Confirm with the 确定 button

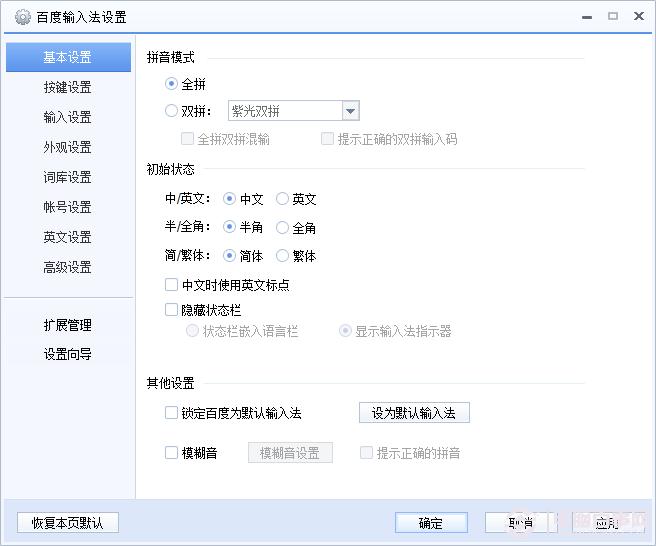pos(431,523)
